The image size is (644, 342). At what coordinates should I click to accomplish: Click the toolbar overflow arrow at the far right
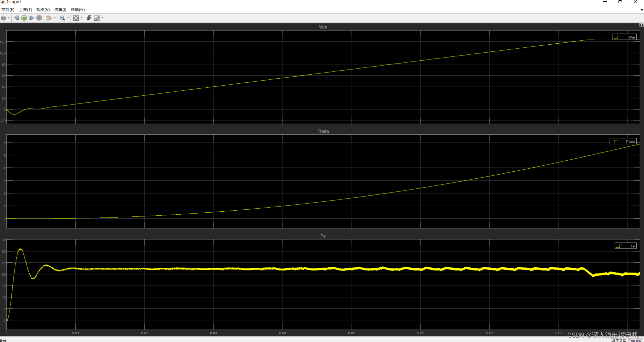click(x=642, y=10)
